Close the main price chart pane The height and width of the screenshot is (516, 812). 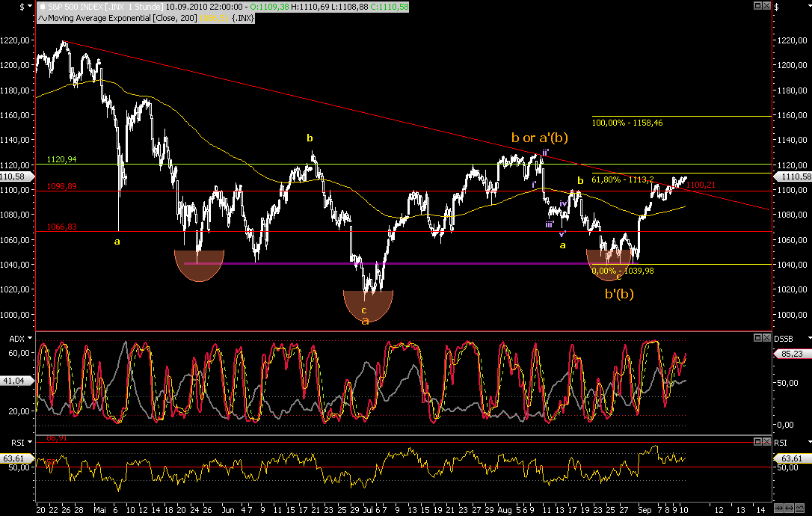766,6
